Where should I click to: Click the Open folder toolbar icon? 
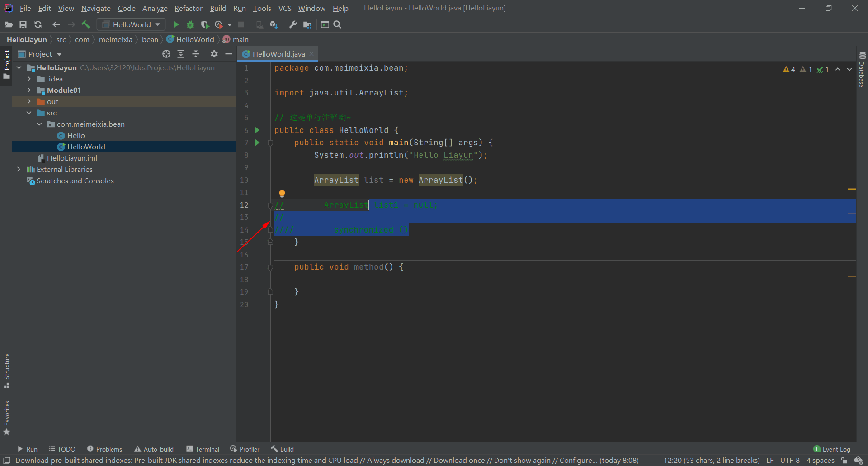point(9,24)
